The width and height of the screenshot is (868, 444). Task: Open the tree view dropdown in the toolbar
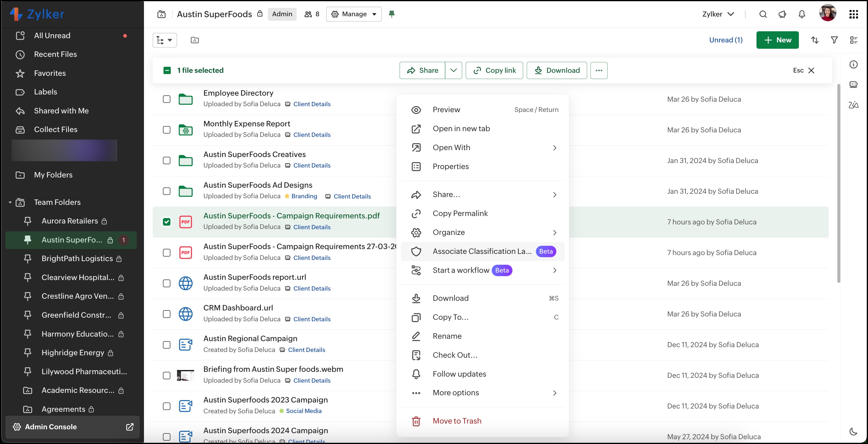(x=165, y=40)
